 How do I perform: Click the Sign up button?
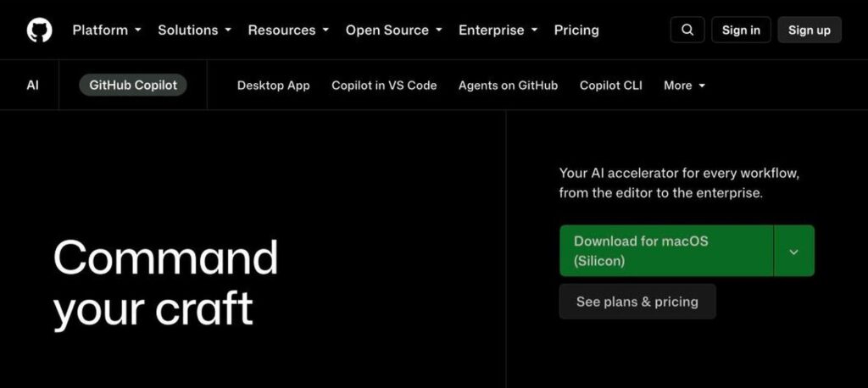coord(810,30)
